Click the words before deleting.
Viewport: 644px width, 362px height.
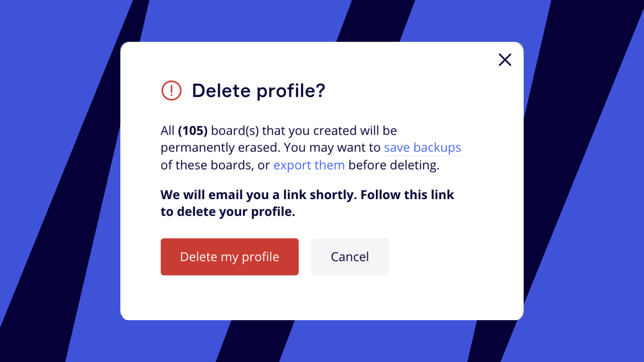(393, 165)
